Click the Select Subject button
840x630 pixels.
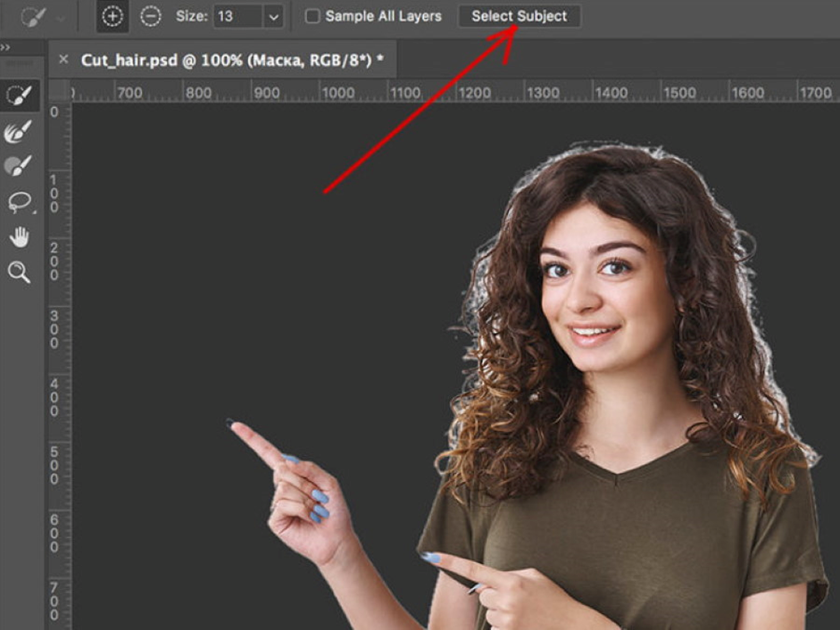coord(520,16)
